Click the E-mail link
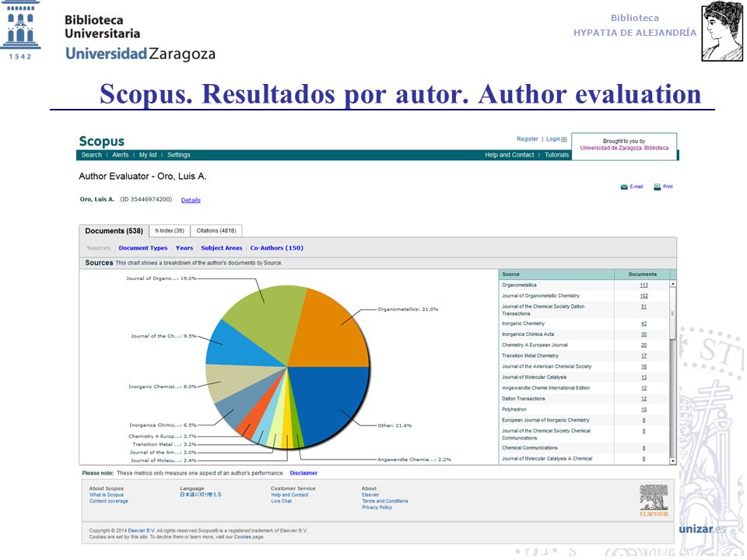Screen dimensions: 747x560 [x=636, y=187]
